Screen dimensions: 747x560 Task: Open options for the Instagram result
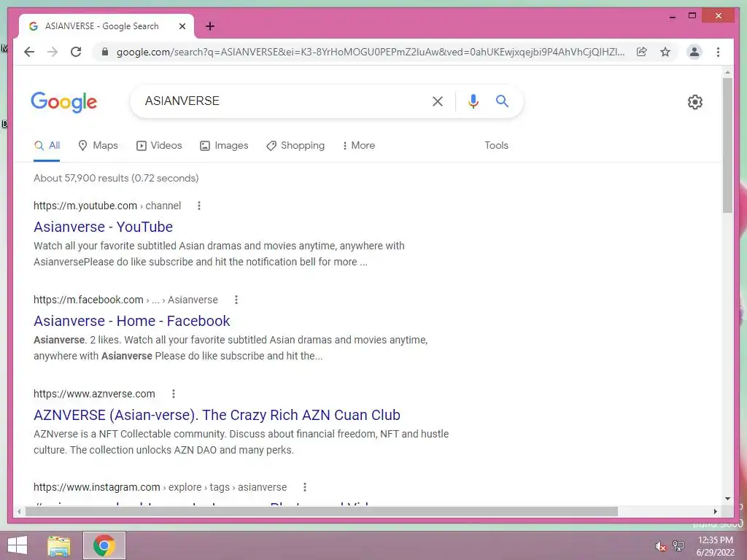305,487
